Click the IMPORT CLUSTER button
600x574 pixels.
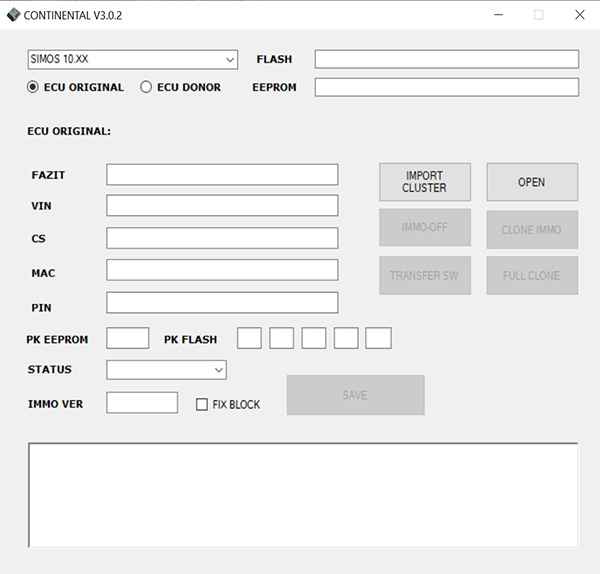tap(425, 182)
